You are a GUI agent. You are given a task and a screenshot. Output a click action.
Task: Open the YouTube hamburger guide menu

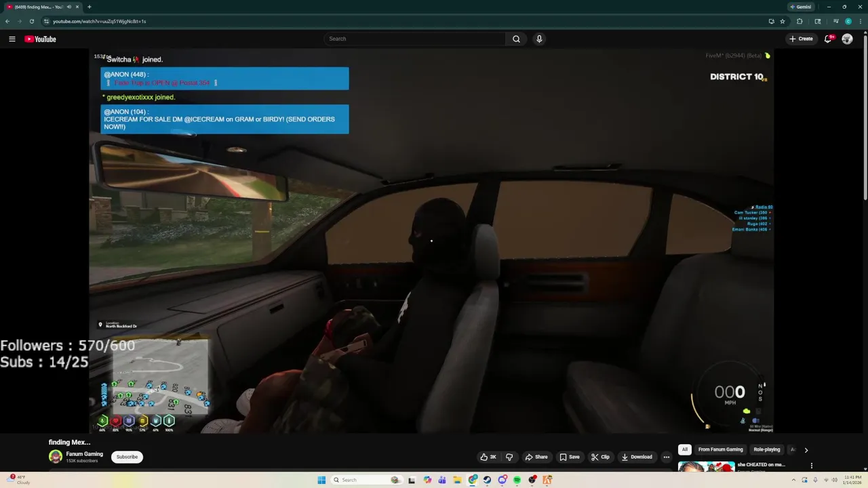pyautogui.click(x=12, y=39)
